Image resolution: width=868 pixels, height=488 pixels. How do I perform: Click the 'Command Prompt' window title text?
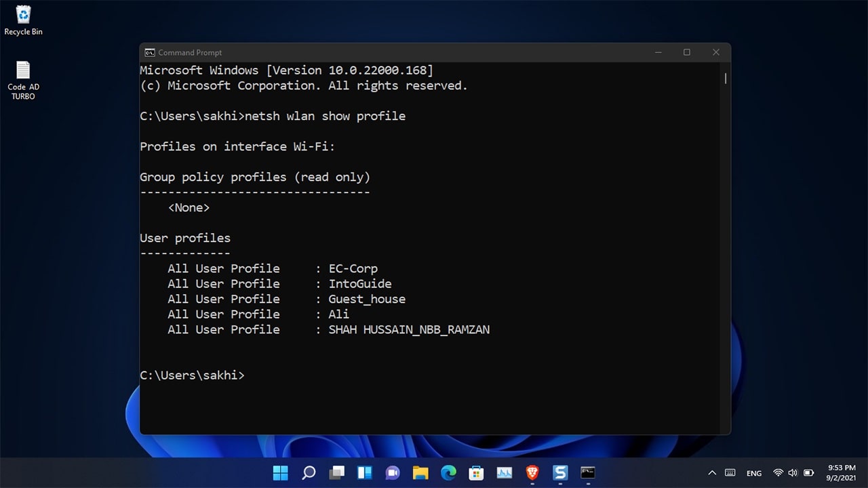190,52
